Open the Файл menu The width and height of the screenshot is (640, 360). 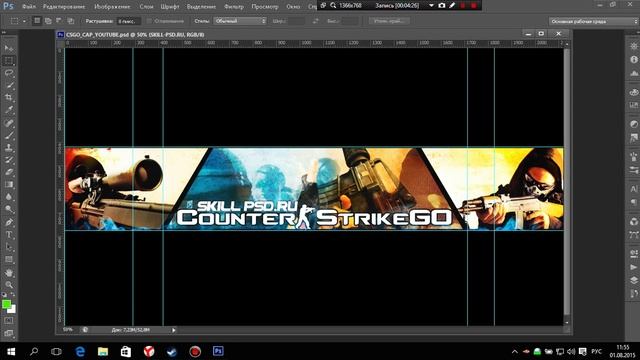29,7
